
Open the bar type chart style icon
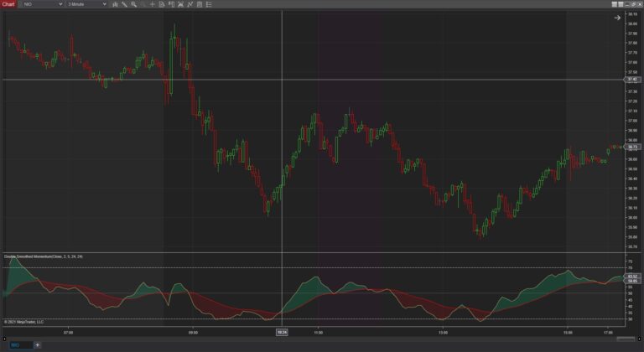(x=115, y=4)
